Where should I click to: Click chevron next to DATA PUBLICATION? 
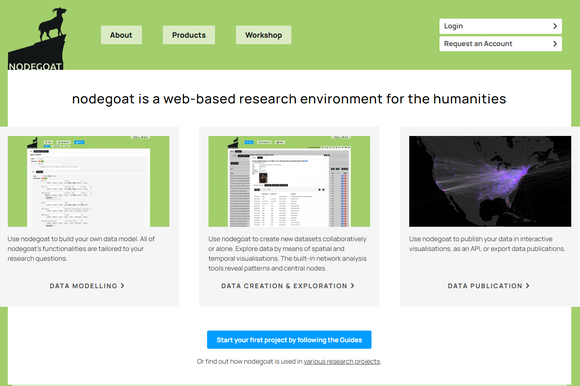[528, 286]
